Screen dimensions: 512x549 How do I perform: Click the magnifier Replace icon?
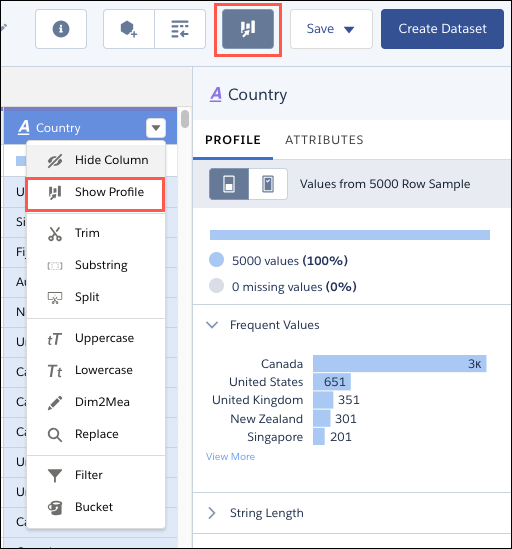click(x=55, y=435)
